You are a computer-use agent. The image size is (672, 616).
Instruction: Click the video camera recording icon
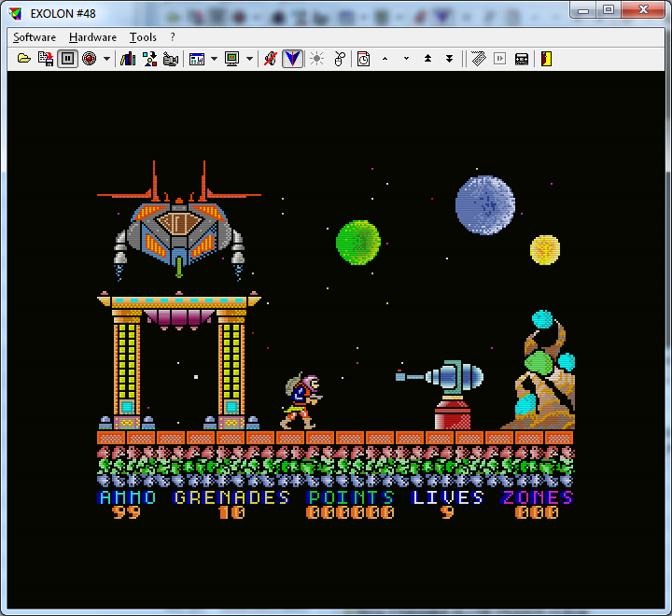(171, 59)
